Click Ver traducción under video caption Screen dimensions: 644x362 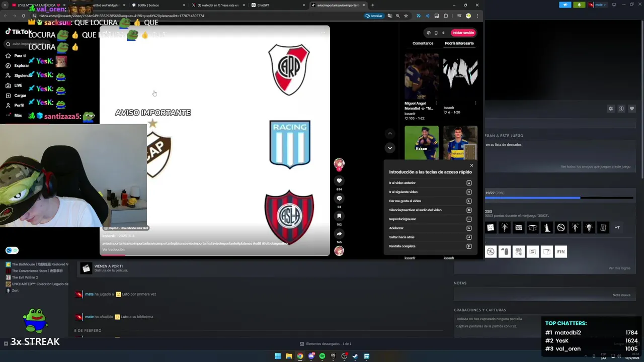tap(113, 249)
